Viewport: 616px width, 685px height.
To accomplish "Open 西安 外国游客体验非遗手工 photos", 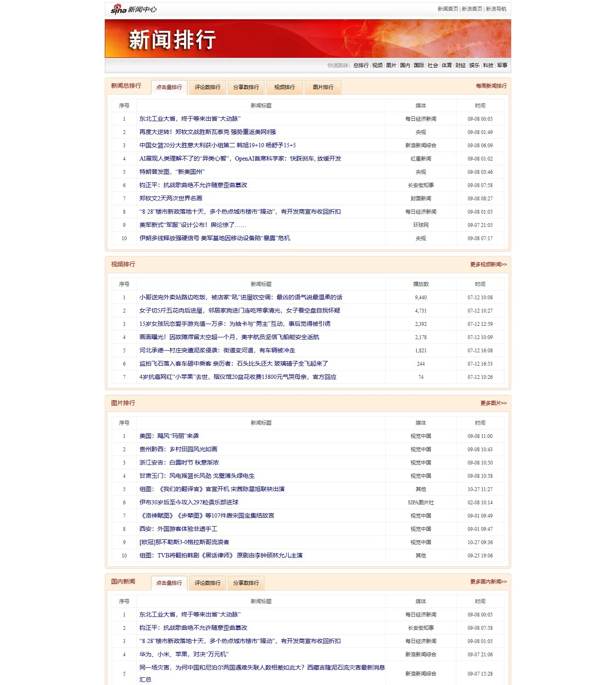I will (178, 529).
